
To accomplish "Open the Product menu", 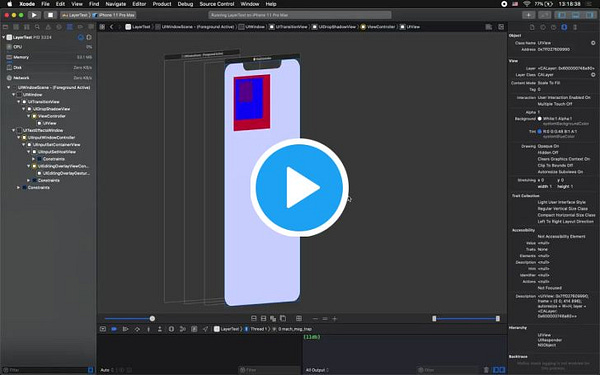I will click(x=162, y=4).
